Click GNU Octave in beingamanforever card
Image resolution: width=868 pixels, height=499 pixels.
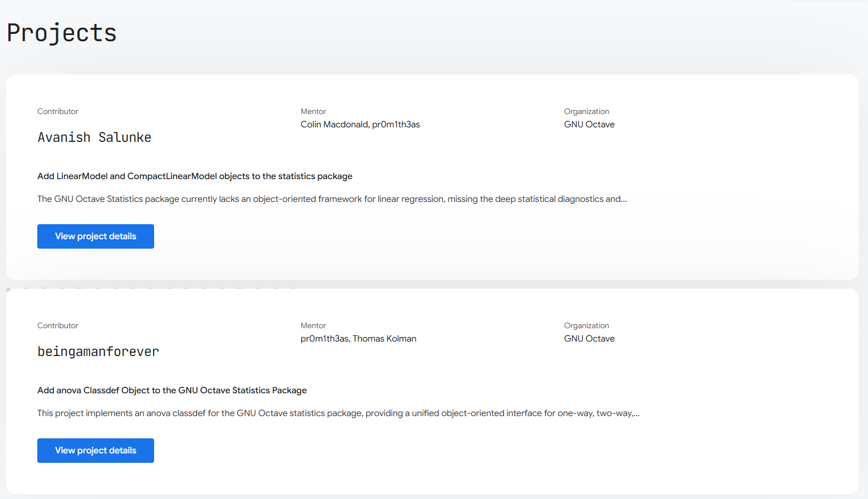point(589,339)
